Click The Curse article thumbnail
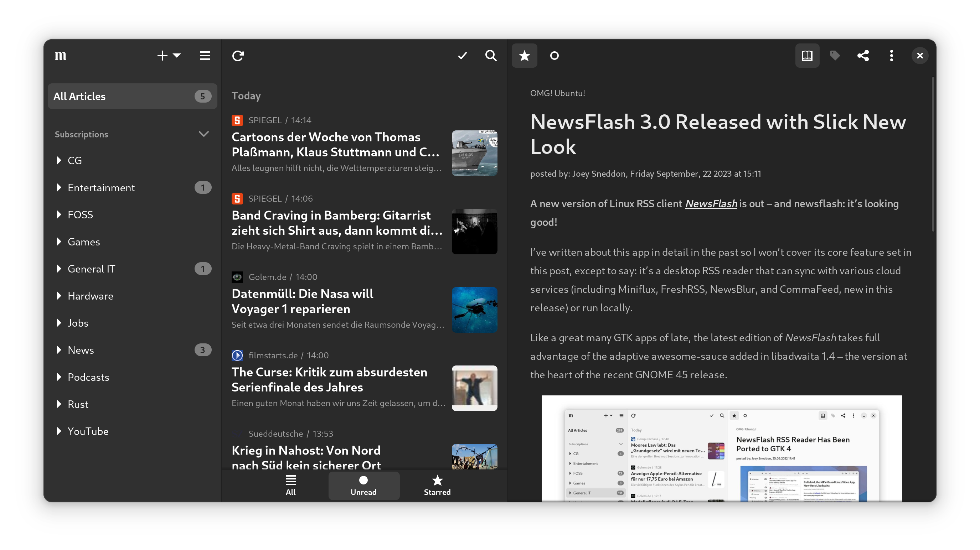Viewport: 980px width, 550px height. pos(474,388)
